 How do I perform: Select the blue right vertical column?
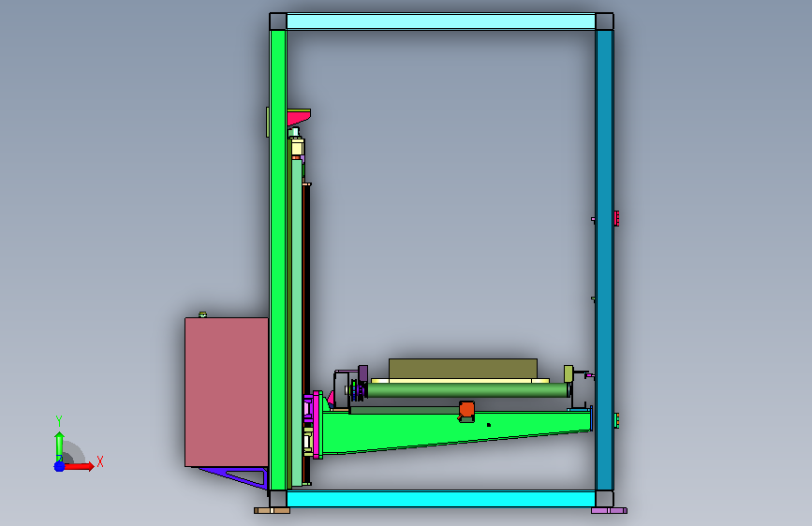(x=604, y=260)
